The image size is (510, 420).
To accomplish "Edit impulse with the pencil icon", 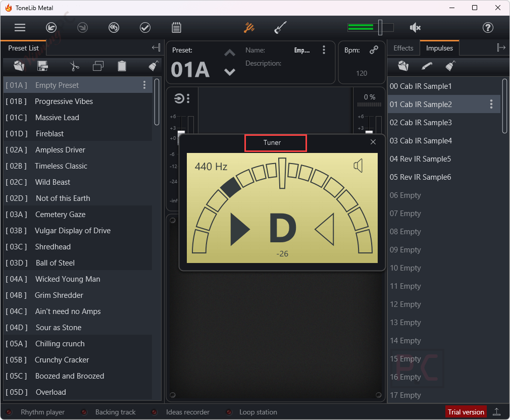I will (x=427, y=66).
